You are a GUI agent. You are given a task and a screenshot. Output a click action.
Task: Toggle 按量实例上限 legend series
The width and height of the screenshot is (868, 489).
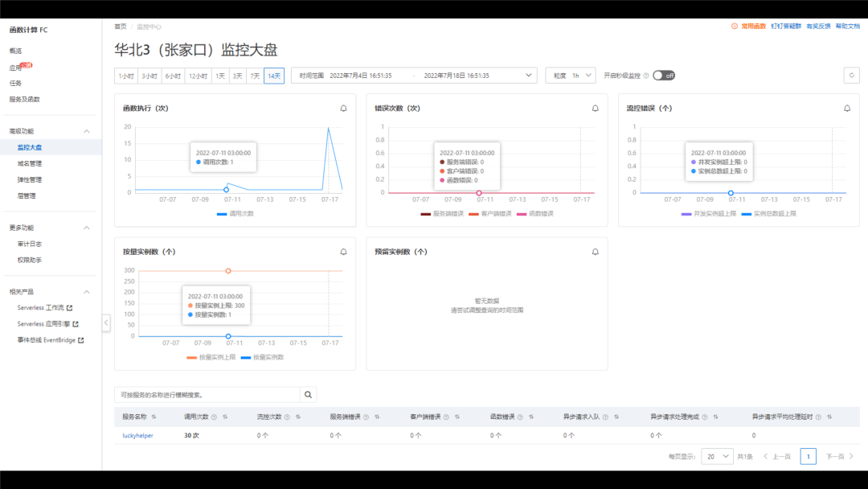(x=211, y=357)
